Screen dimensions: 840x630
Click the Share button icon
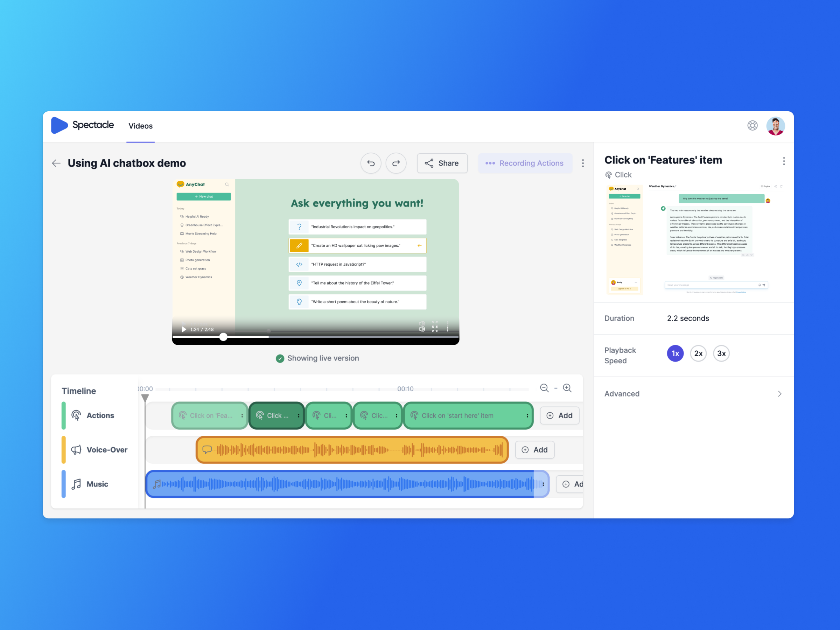(x=429, y=163)
